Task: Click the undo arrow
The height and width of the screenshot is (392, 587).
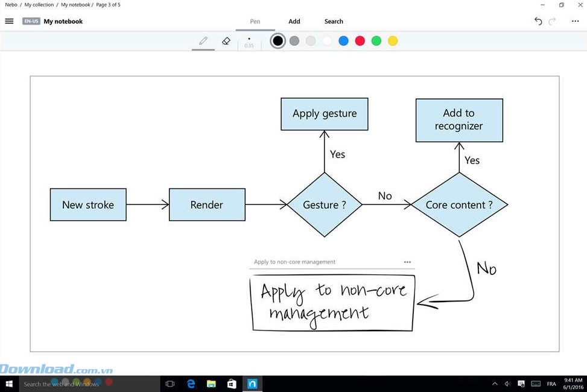Action: pos(538,21)
